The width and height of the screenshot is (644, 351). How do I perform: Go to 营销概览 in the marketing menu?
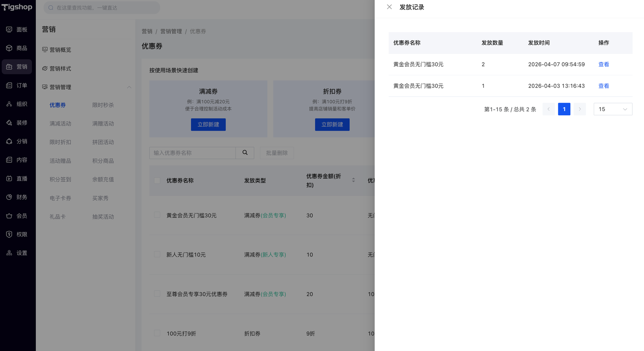[x=60, y=50]
